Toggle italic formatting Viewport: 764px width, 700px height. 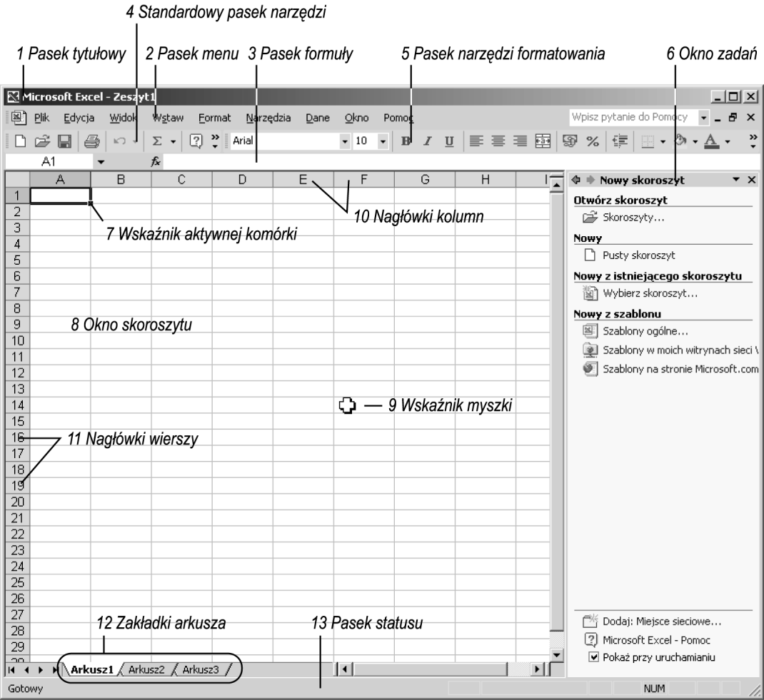(x=427, y=141)
